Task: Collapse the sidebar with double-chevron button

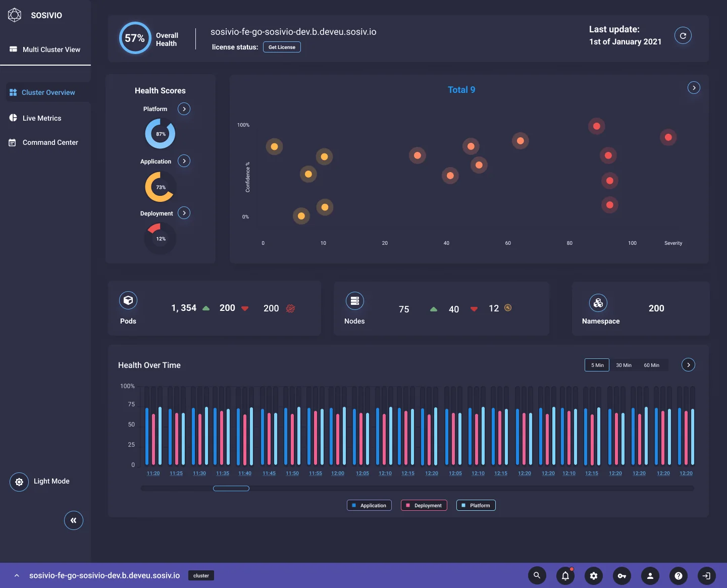Action: pos(74,520)
